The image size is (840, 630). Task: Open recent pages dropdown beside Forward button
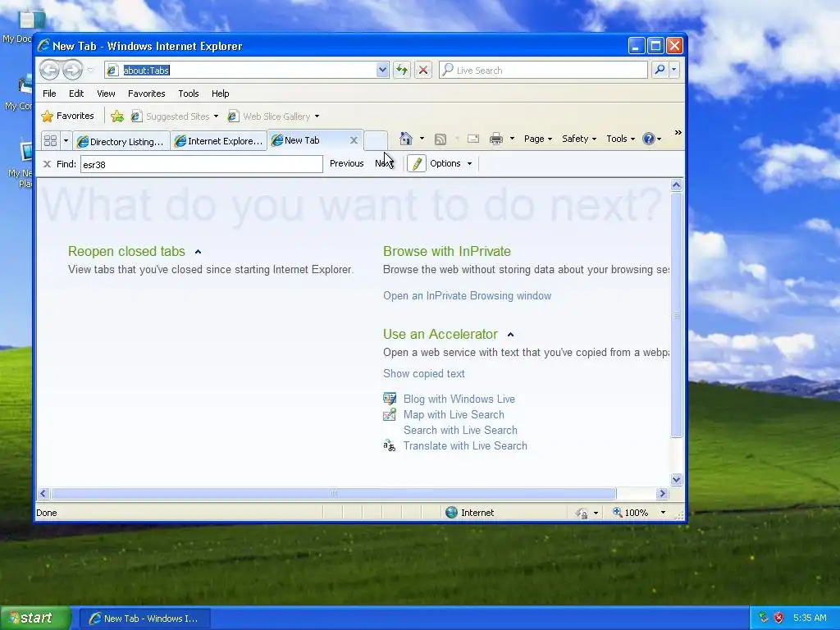90,71
